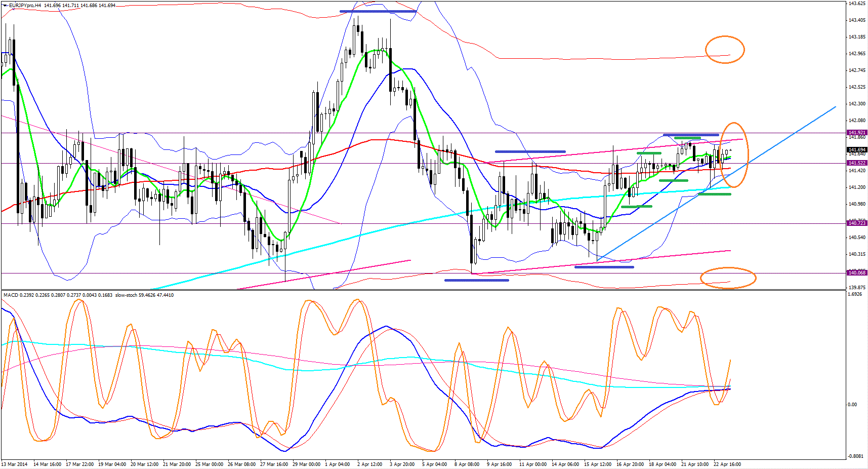Click the current price label 141.694

pyautogui.click(x=856, y=150)
